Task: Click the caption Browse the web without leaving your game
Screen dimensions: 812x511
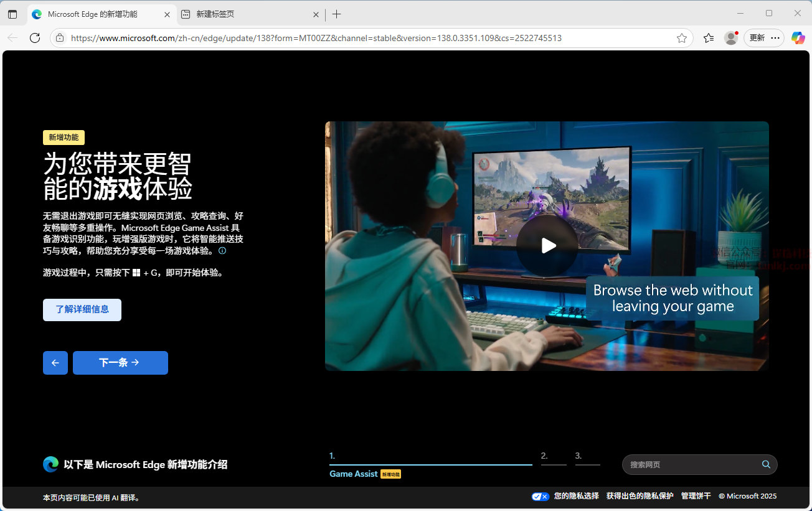Action: (673, 298)
